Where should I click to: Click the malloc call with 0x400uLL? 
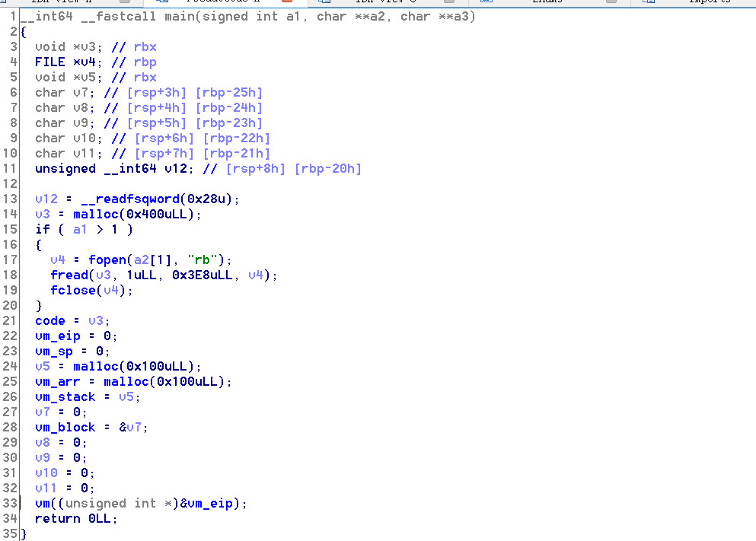pyautogui.click(x=137, y=214)
